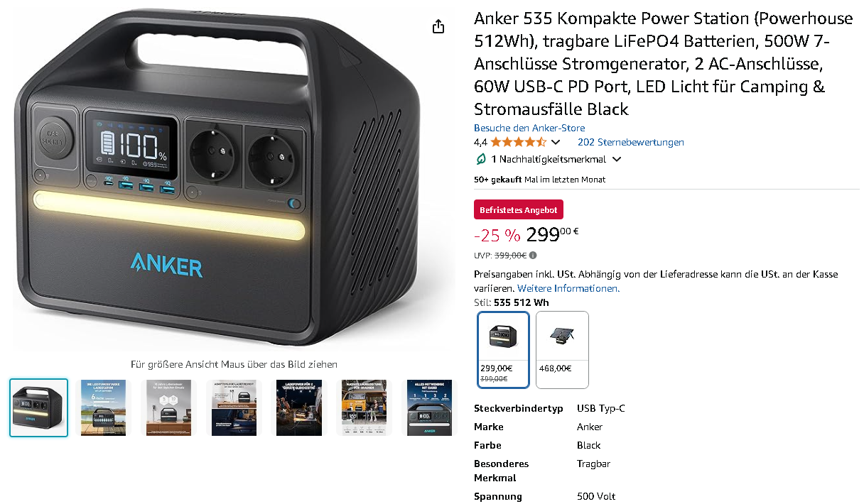
Task: Expand the Nachhaltigkeitsmerkmal chevron
Action: click(617, 160)
